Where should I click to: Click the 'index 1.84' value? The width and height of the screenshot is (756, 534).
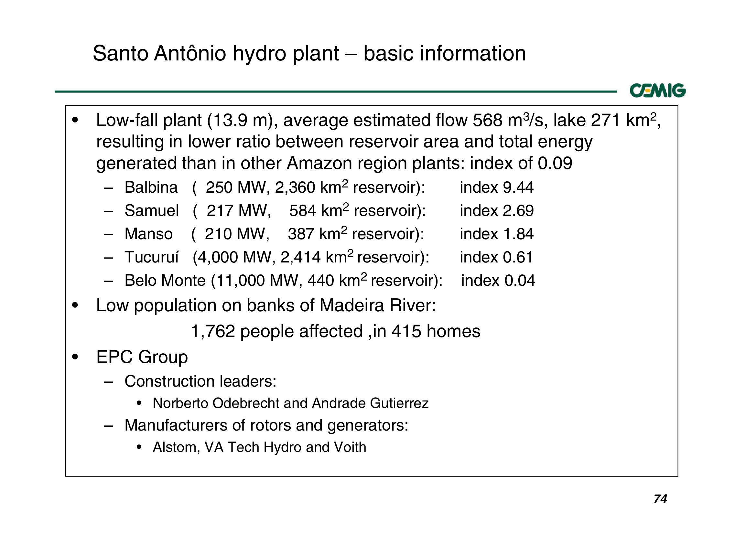pyautogui.click(x=497, y=234)
